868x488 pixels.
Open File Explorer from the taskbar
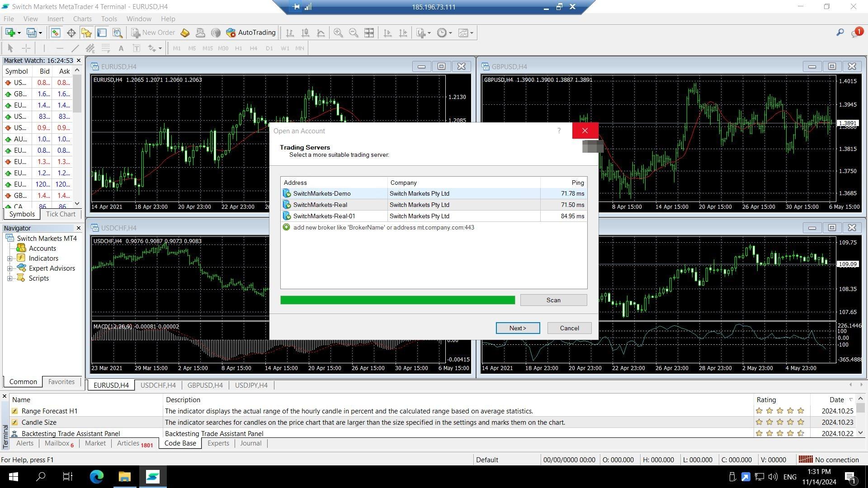pos(124,477)
